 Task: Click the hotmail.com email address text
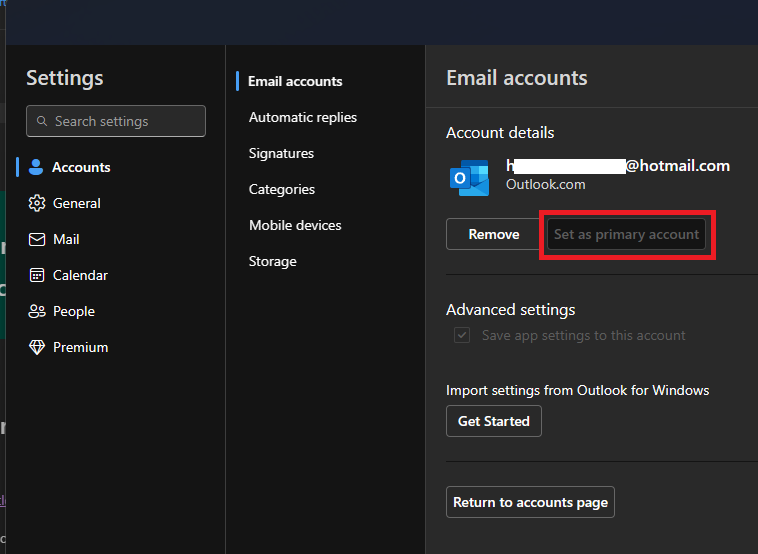pos(618,166)
